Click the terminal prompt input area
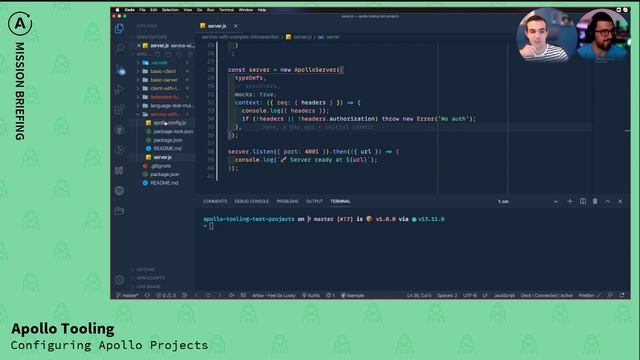 (211, 227)
